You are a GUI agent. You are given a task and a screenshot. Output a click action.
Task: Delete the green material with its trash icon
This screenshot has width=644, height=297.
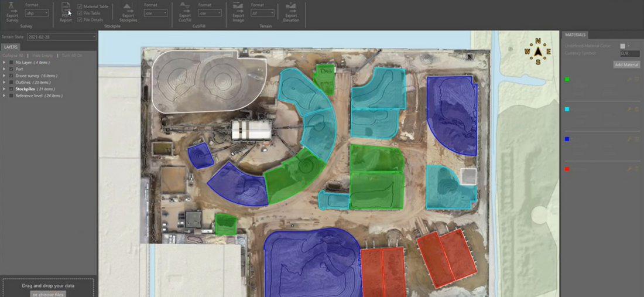pos(636,79)
